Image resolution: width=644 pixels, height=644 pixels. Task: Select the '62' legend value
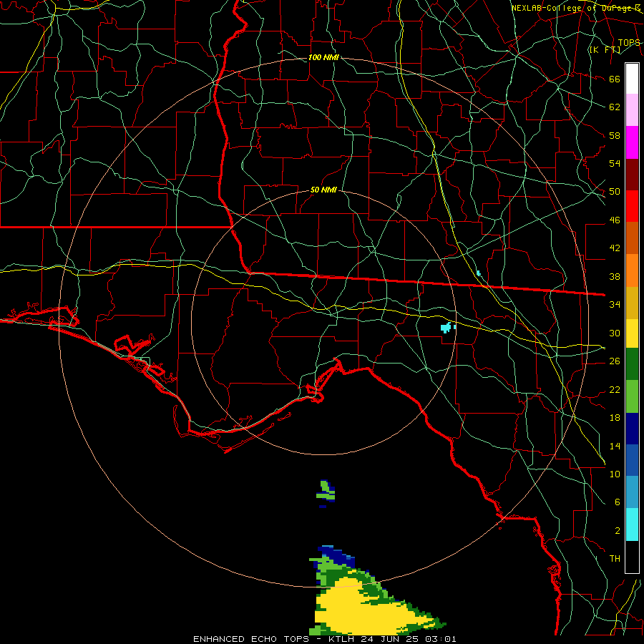(x=615, y=107)
